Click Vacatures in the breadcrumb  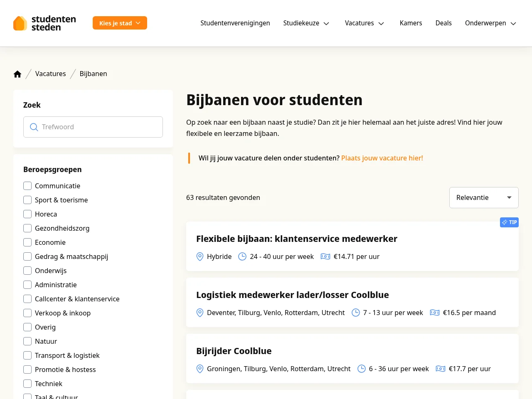(x=50, y=74)
